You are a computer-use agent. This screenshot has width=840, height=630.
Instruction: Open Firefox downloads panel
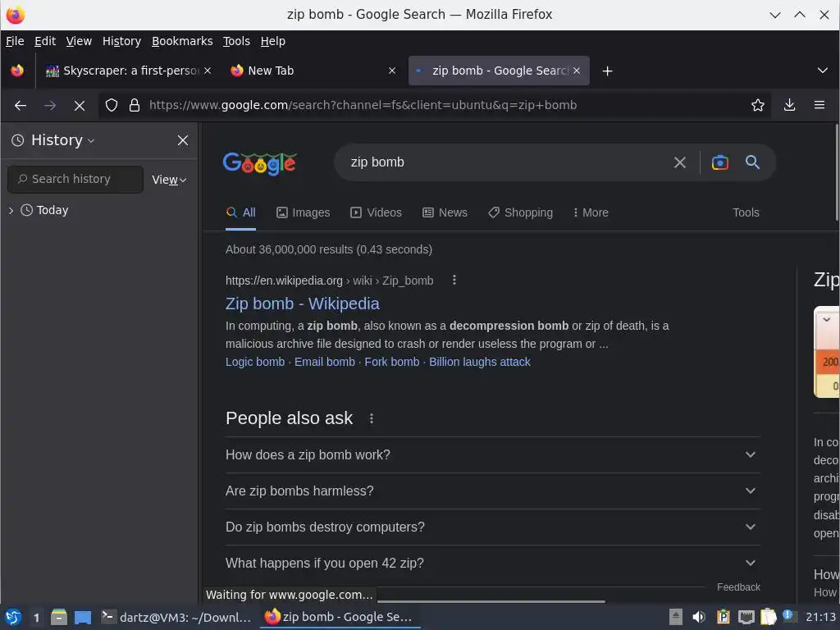coord(789,105)
